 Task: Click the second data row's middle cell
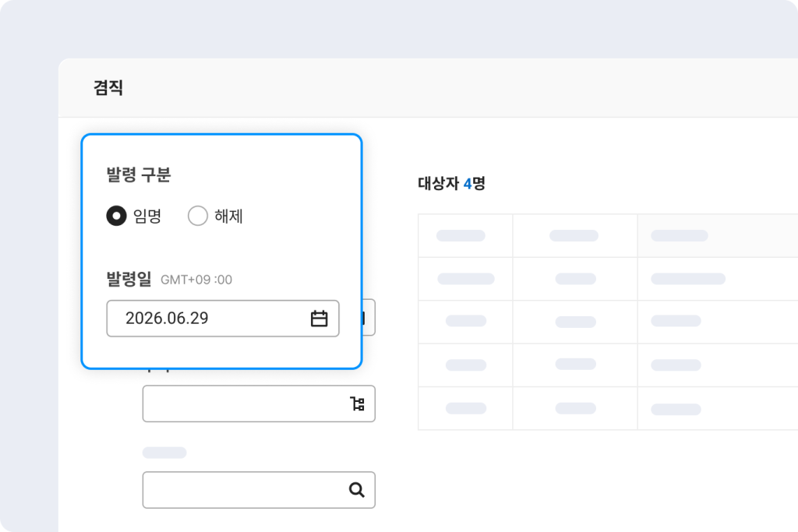[x=574, y=321]
